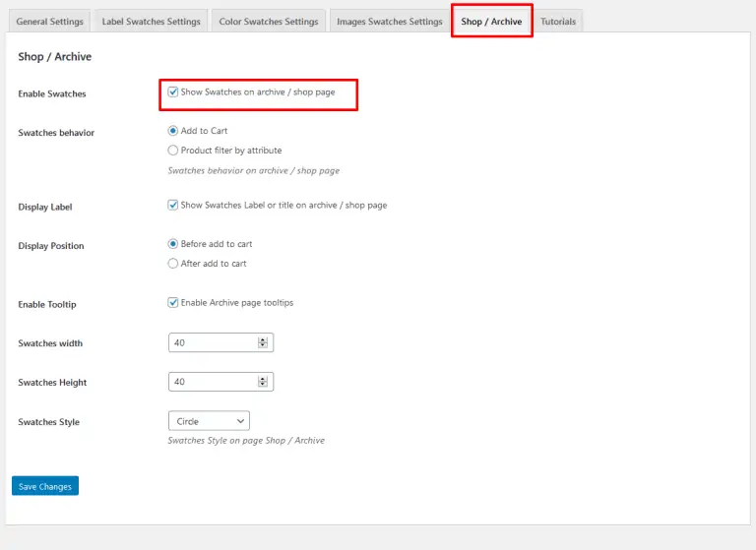Open the General Settings tab
Screen dimensions: 756x550
(49, 22)
